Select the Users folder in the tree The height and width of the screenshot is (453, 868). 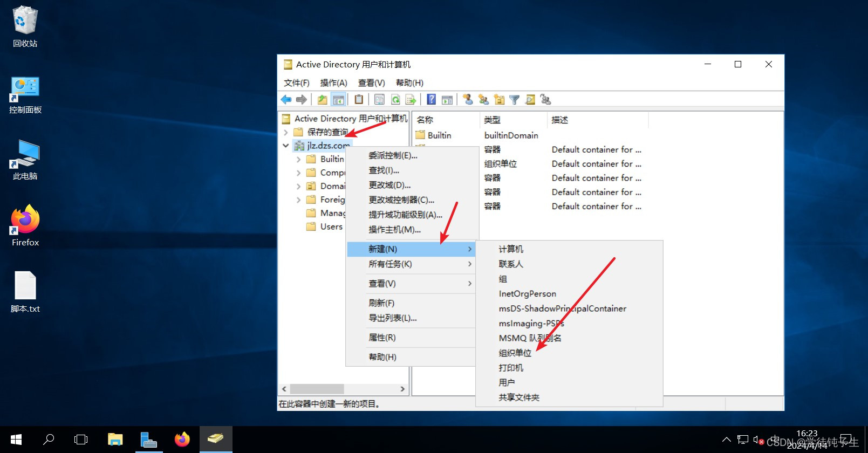coord(331,226)
